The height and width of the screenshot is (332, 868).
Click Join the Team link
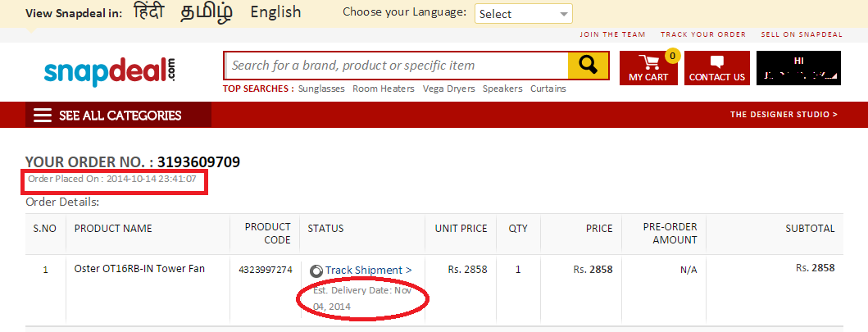(x=612, y=34)
